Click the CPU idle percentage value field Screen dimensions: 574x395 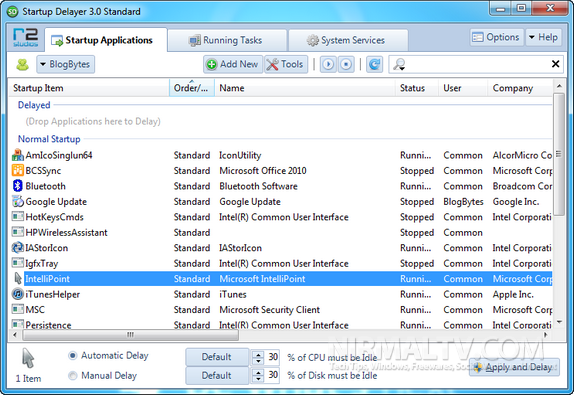tap(273, 357)
